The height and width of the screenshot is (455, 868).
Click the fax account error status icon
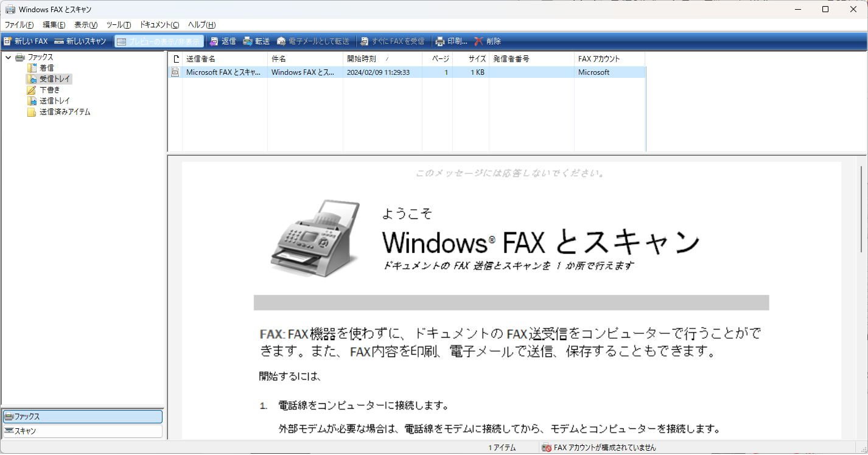coord(547,448)
